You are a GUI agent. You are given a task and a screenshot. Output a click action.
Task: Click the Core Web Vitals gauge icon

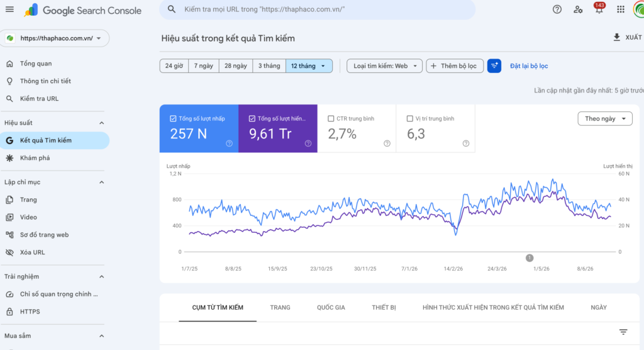pyautogui.click(x=10, y=294)
